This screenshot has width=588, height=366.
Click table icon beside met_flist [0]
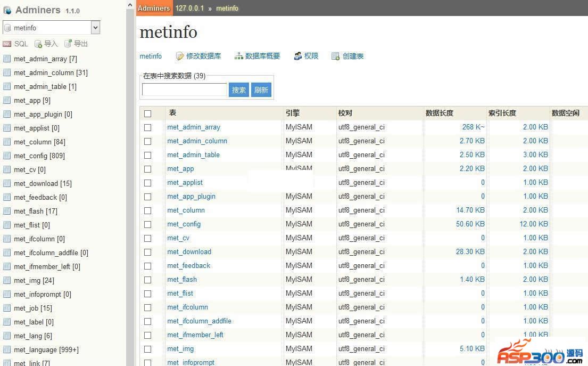(7, 225)
